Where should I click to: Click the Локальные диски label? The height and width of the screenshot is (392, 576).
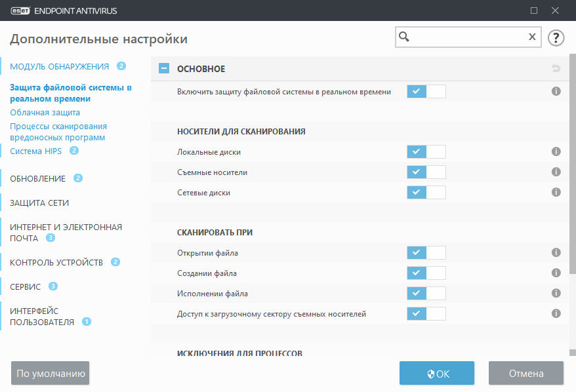point(209,152)
